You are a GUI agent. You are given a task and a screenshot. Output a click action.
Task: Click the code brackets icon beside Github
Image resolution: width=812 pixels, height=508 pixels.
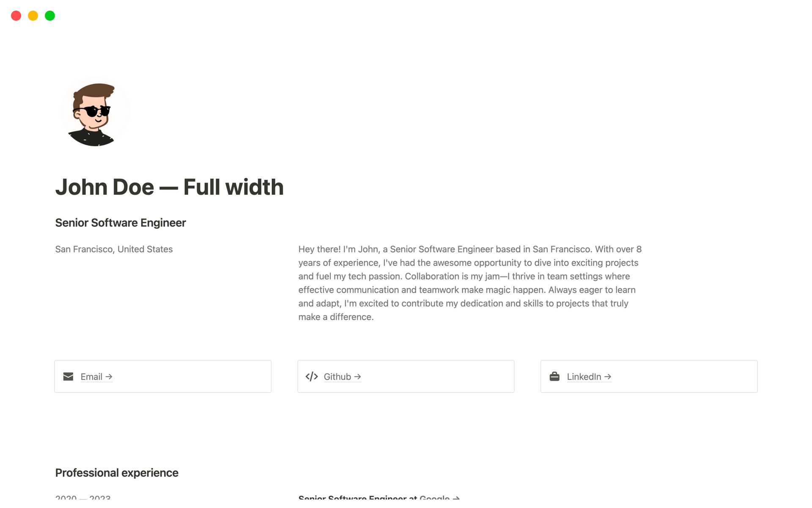coord(312,376)
